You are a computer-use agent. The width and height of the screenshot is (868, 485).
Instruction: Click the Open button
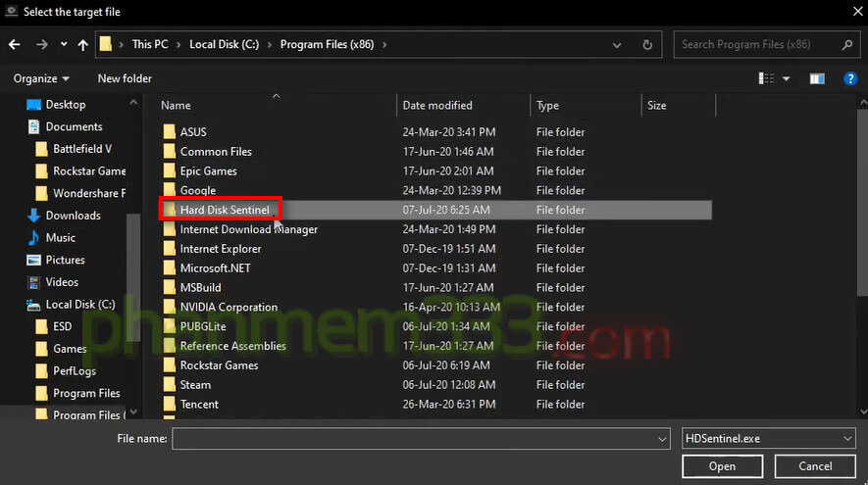tap(722, 466)
